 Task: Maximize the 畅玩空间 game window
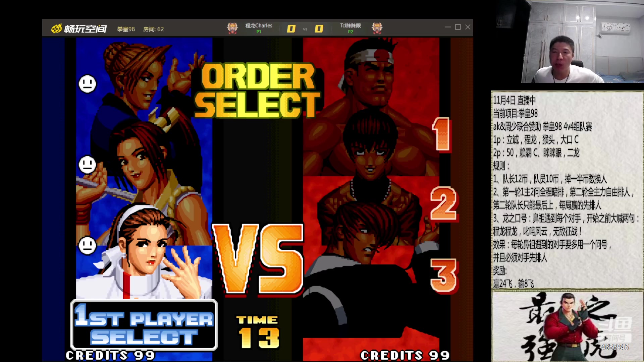pyautogui.click(x=458, y=27)
